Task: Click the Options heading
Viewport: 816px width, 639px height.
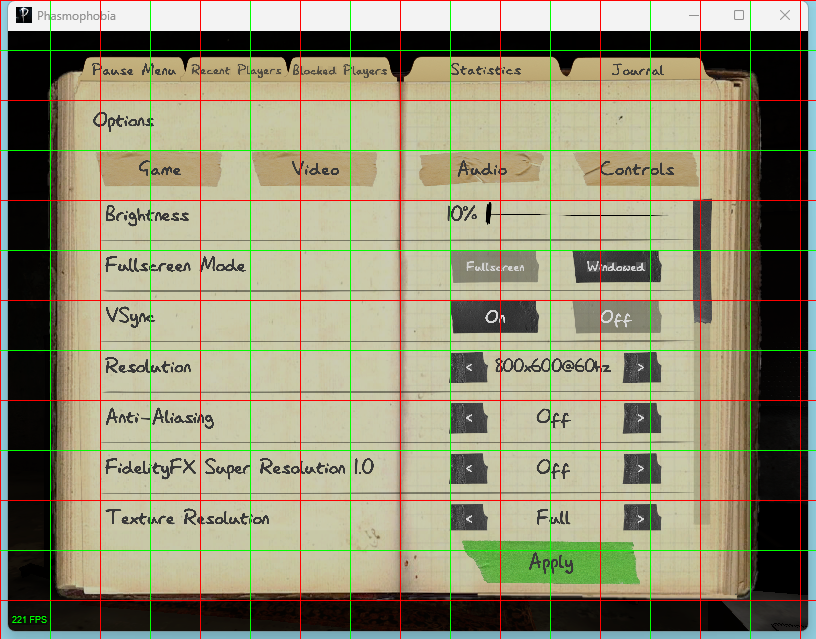Action: coord(123,121)
